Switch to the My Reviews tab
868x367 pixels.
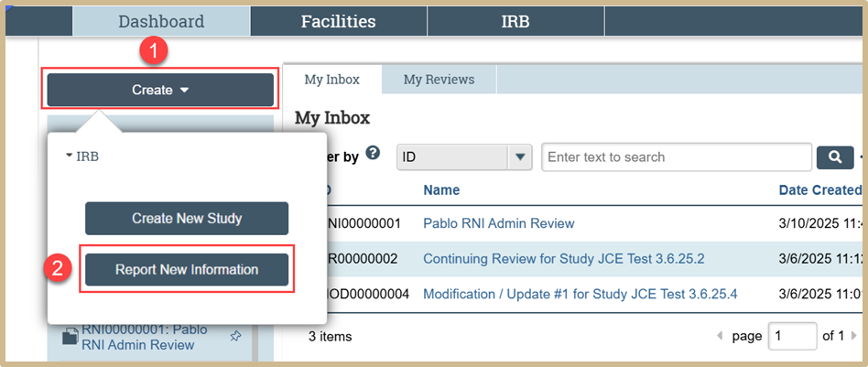[439, 80]
